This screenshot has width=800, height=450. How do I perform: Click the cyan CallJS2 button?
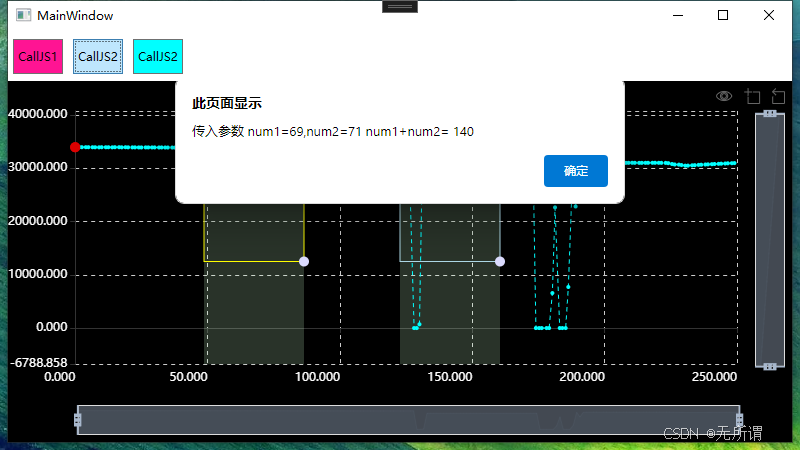pyautogui.click(x=158, y=57)
